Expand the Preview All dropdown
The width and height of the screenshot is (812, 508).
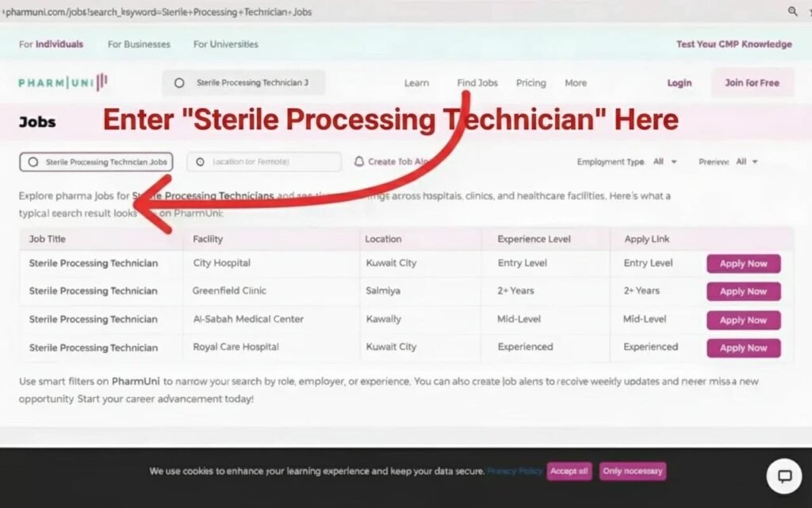(746, 162)
